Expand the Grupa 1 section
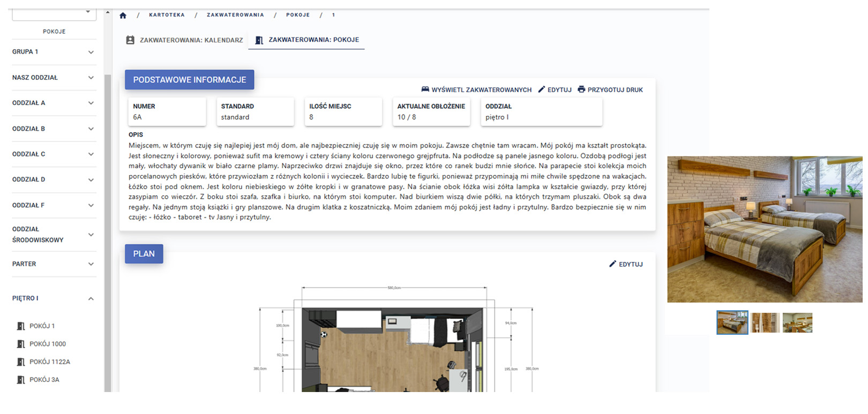 point(91,52)
